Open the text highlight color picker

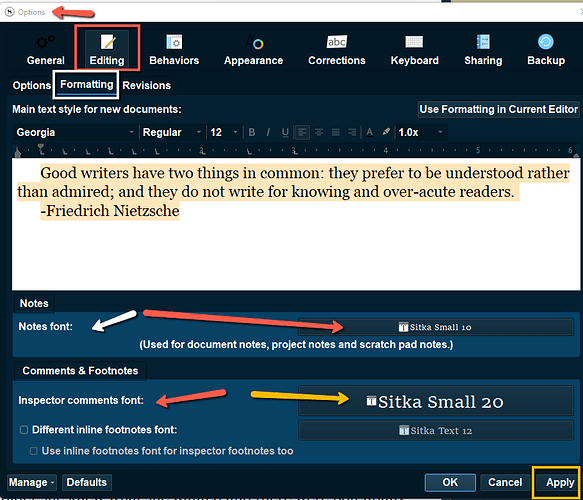[386, 132]
